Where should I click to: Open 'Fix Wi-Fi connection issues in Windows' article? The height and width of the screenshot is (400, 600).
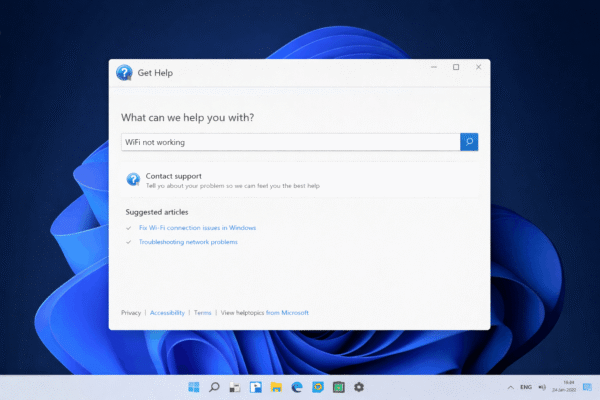tap(197, 228)
